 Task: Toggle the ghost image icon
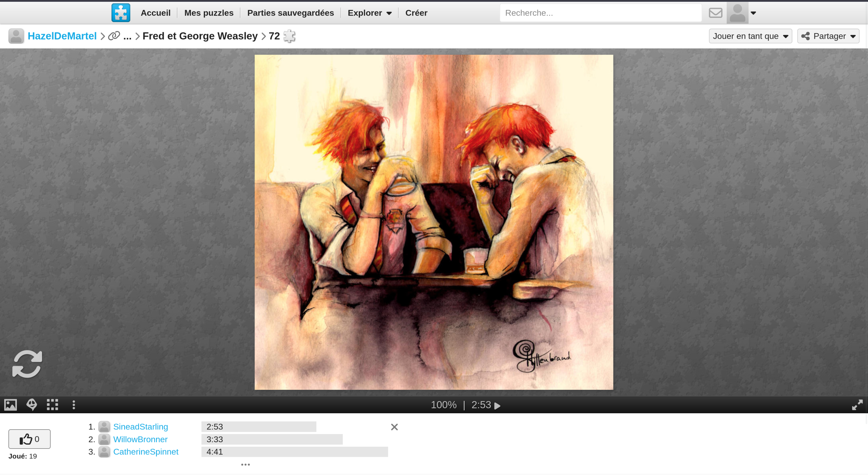click(x=32, y=405)
